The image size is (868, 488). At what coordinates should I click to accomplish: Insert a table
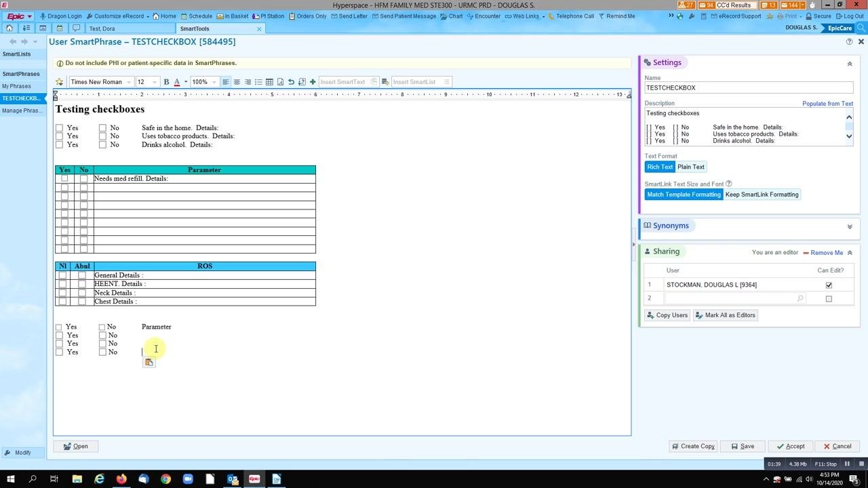click(269, 82)
